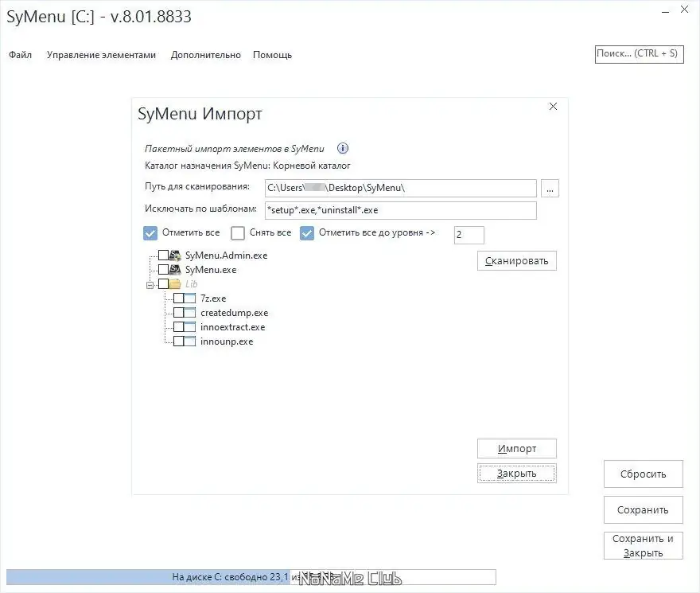Select the Lib folder label
This screenshot has width=700, height=593.
point(191,283)
